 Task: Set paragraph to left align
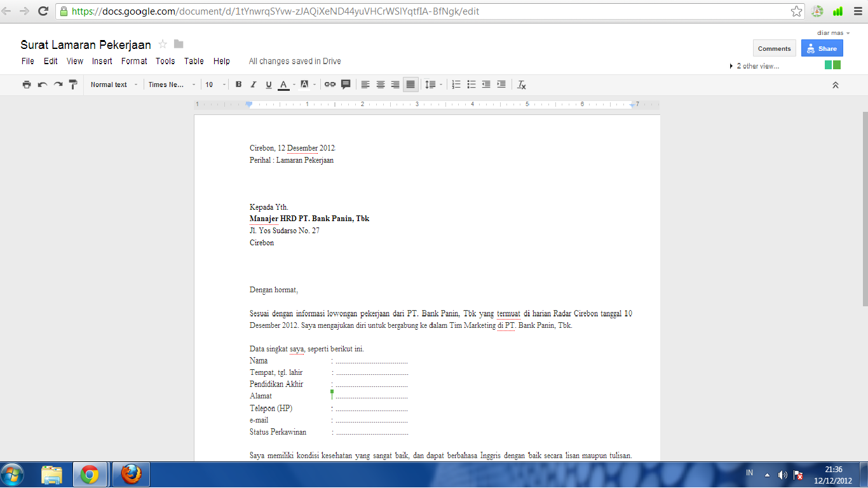click(x=365, y=85)
